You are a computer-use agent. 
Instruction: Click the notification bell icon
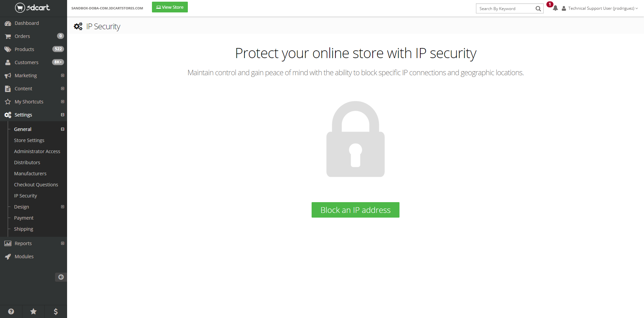point(555,8)
